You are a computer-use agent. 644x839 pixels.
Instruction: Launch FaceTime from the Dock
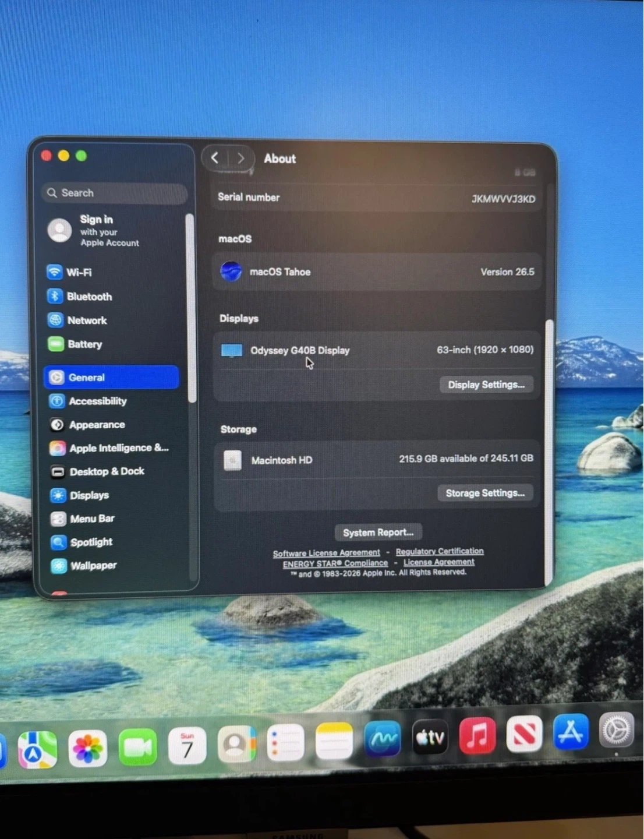point(137,747)
